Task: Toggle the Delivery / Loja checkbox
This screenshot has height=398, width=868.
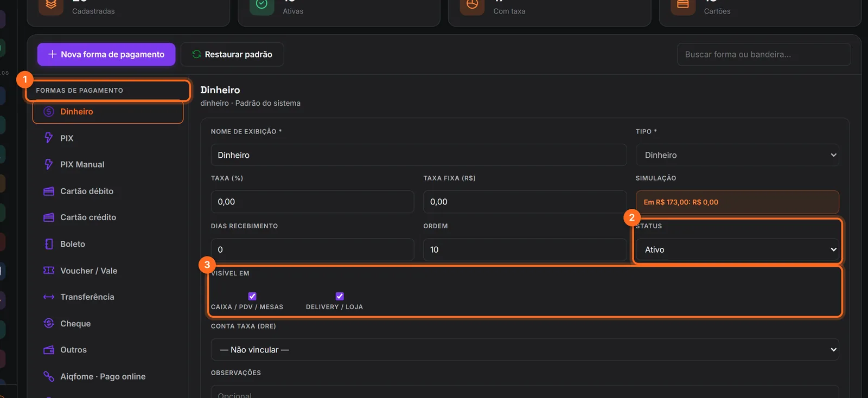Action: tap(340, 296)
